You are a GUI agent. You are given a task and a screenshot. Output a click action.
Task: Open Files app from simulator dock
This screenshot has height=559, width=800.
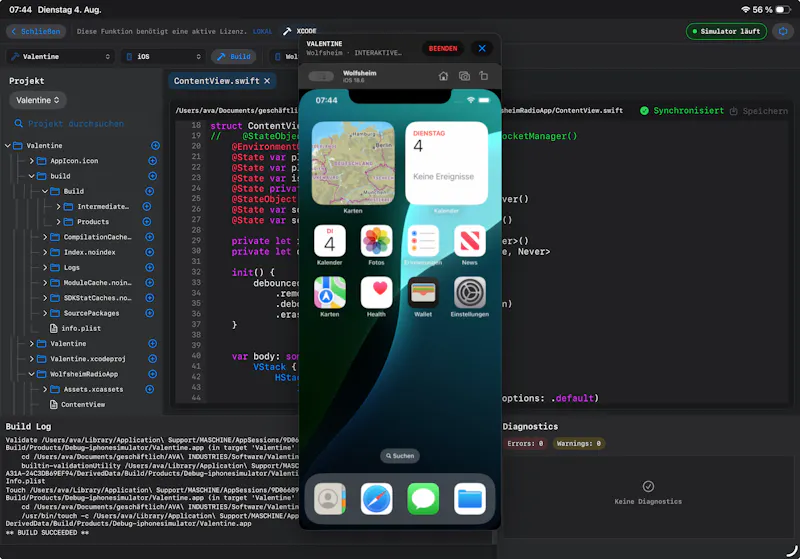tap(469, 498)
